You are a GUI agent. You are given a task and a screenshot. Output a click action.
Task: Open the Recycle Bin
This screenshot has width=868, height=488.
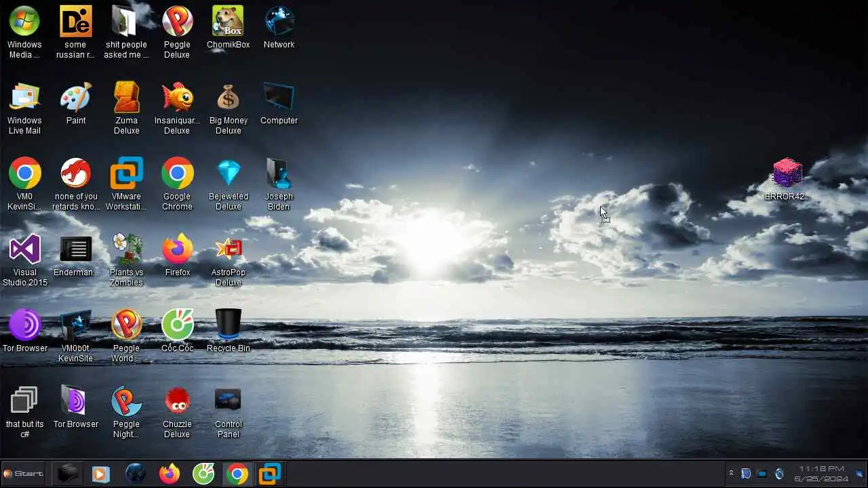click(229, 331)
